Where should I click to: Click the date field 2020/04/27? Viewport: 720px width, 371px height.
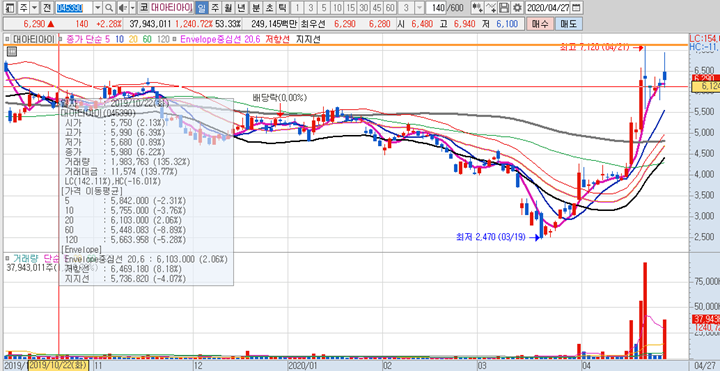547,8
